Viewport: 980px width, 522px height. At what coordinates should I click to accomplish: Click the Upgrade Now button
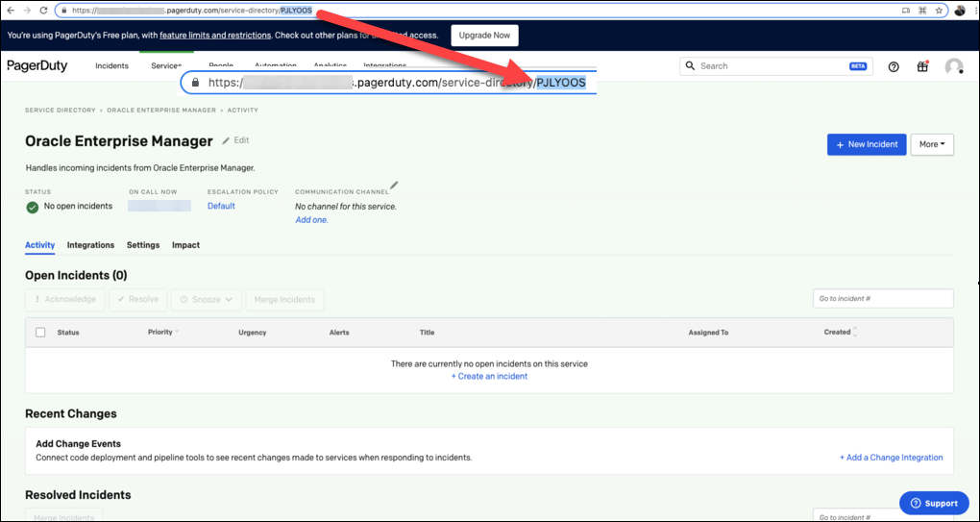484,36
